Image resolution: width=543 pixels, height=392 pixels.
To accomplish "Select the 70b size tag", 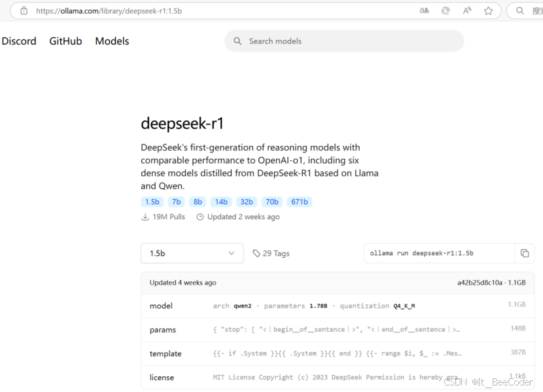I will (272, 202).
